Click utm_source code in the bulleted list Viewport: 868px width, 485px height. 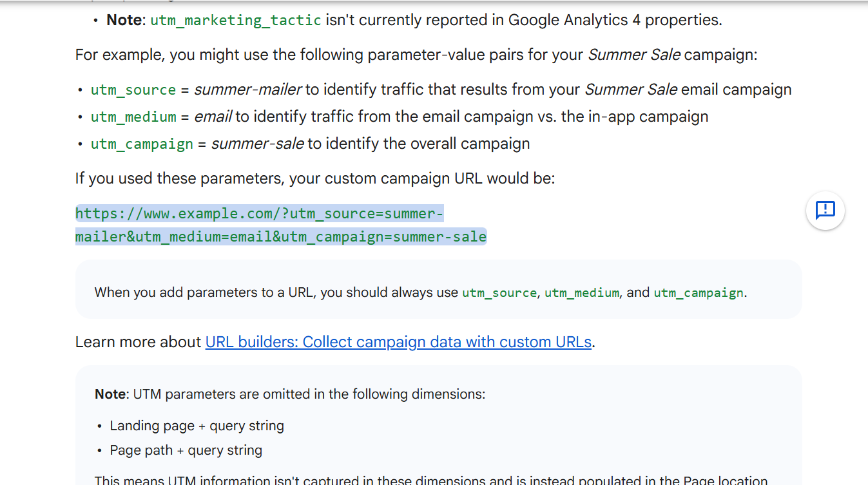point(133,90)
